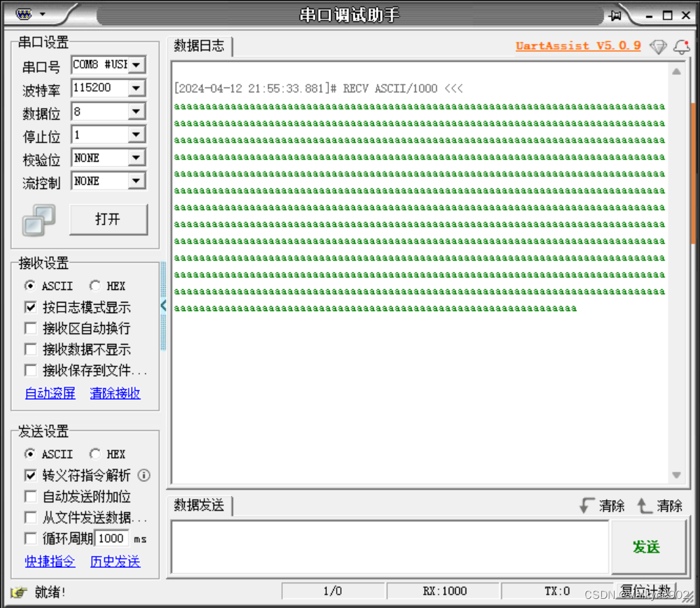Viewport: 700px width, 608px height.
Task: Open the data bits 8 dropdown
Action: [x=136, y=111]
